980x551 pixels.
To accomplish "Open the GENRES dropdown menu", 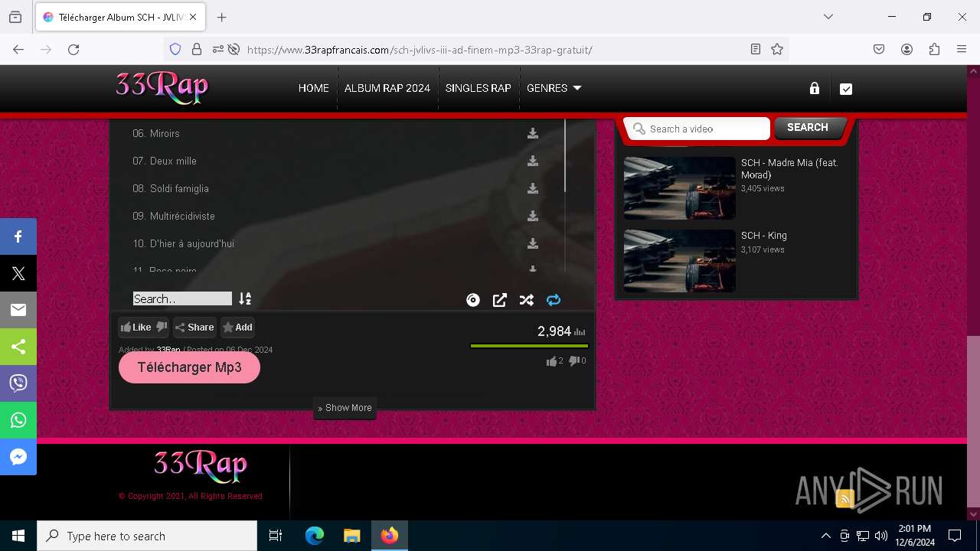I will (x=554, y=88).
